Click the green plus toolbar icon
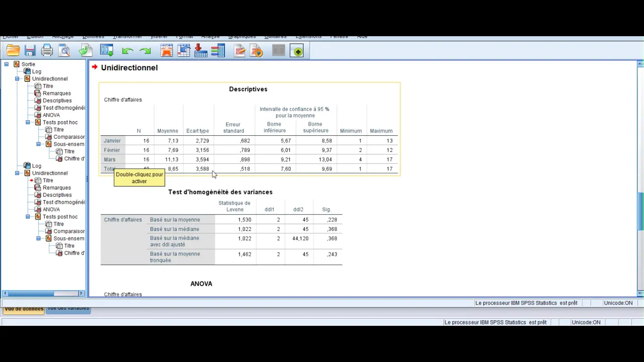644x362 pixels. [297, 51]
